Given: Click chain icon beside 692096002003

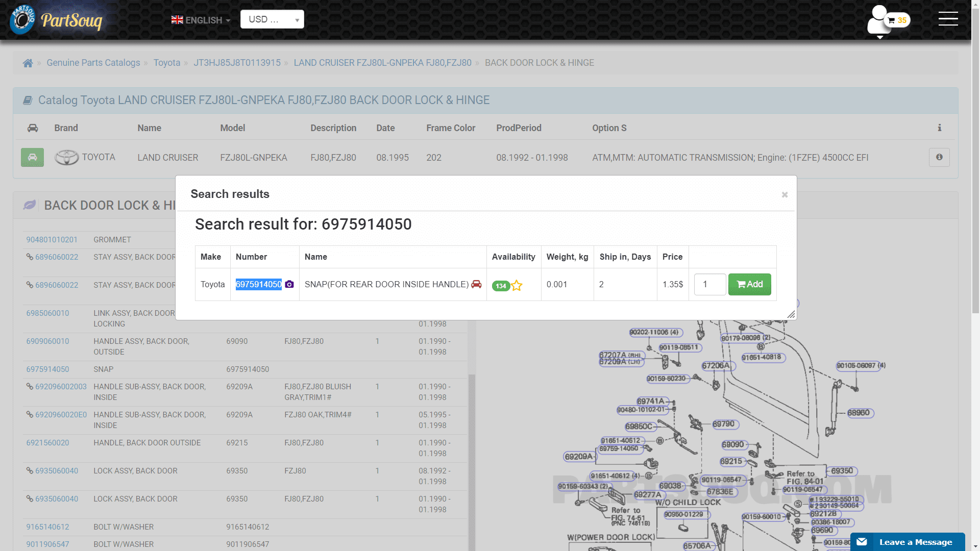Looking at the screenshot, I should [x=30, y=387].
